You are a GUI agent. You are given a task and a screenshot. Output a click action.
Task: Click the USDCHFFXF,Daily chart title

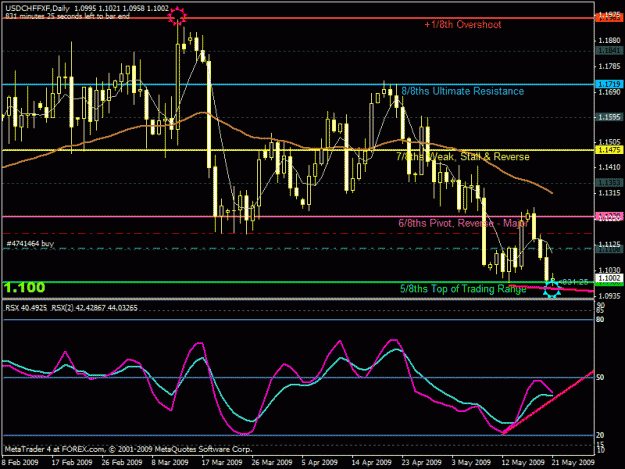coord(37,8)
